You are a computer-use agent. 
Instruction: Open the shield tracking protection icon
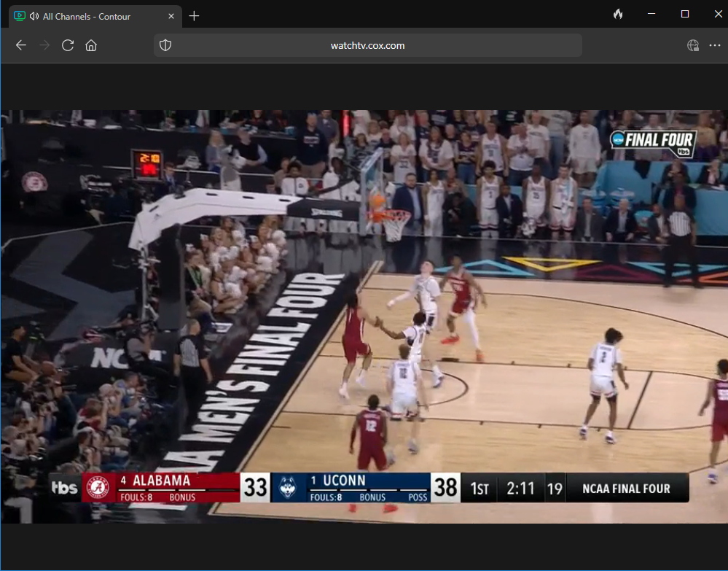(165, 45)
